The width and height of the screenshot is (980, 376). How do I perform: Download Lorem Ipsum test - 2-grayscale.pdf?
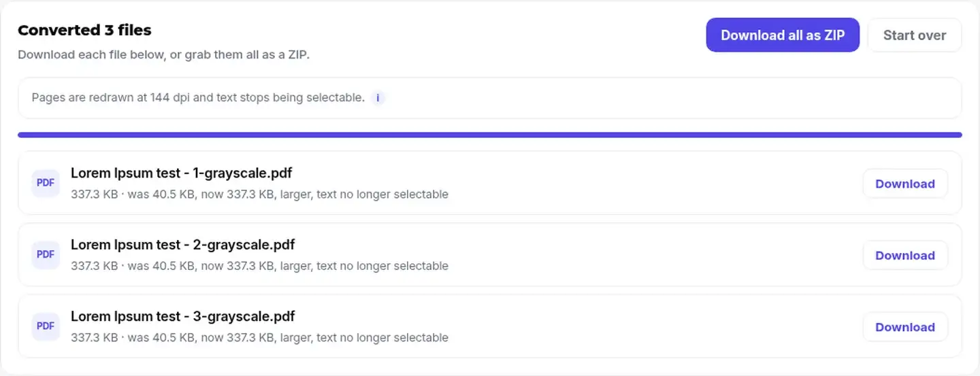[x=905, y=256]
